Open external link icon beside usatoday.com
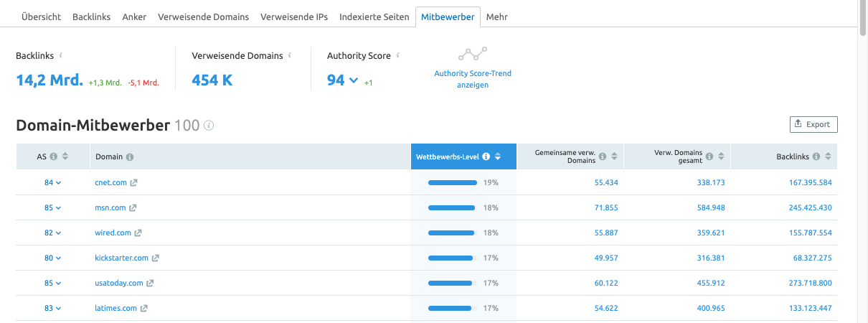868x323 pixels. (x=151, y=284)
